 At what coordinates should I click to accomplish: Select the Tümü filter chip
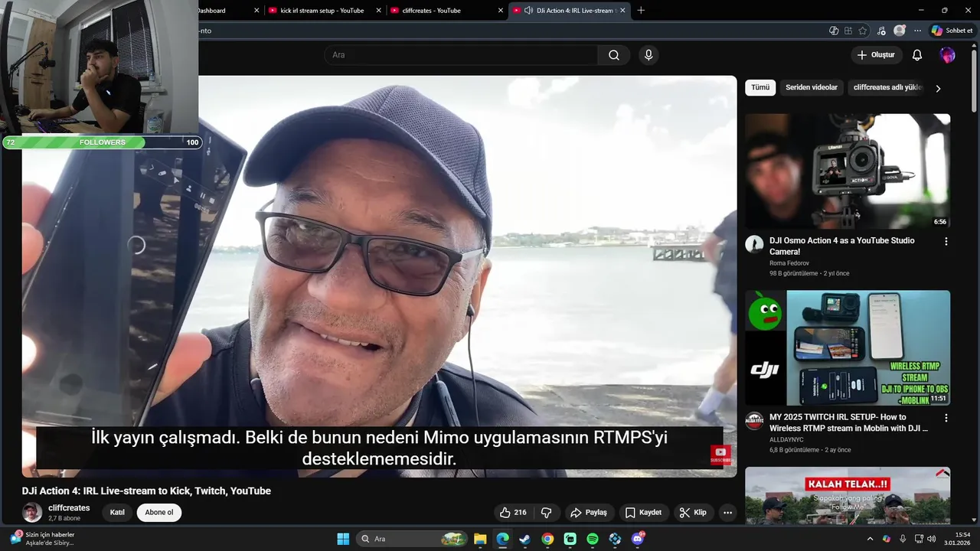click(x=760, y=88)
